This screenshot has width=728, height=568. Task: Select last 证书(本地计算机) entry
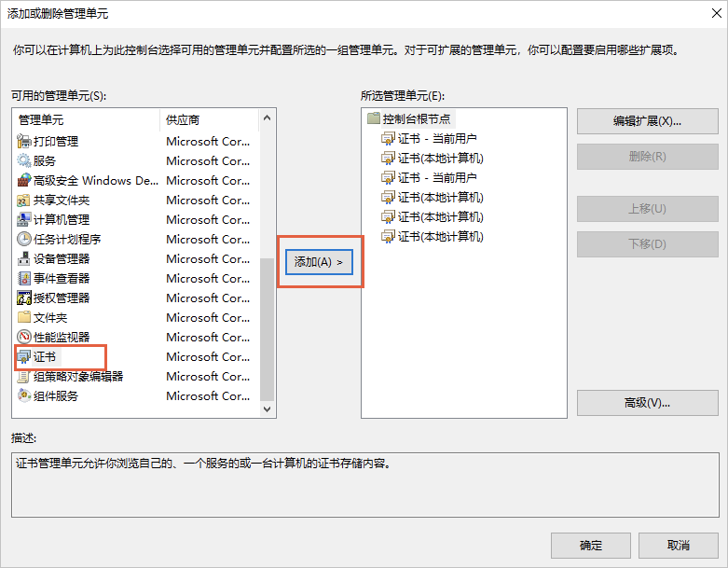coord(440,237)
